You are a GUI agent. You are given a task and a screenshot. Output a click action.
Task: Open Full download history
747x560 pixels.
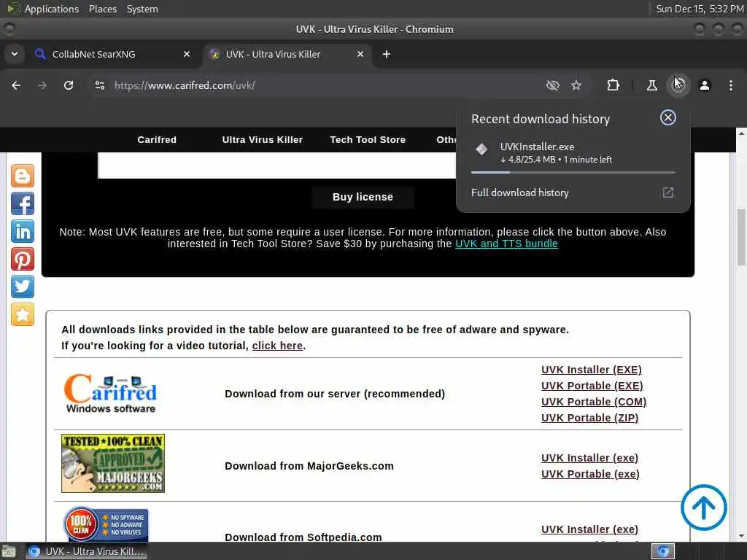[573, 192]
